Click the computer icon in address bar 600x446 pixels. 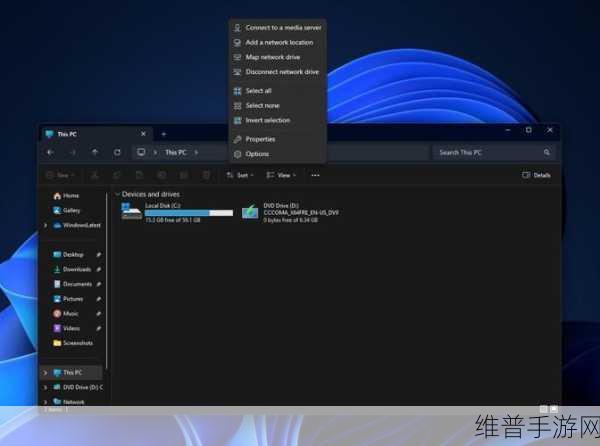point(141,152)
